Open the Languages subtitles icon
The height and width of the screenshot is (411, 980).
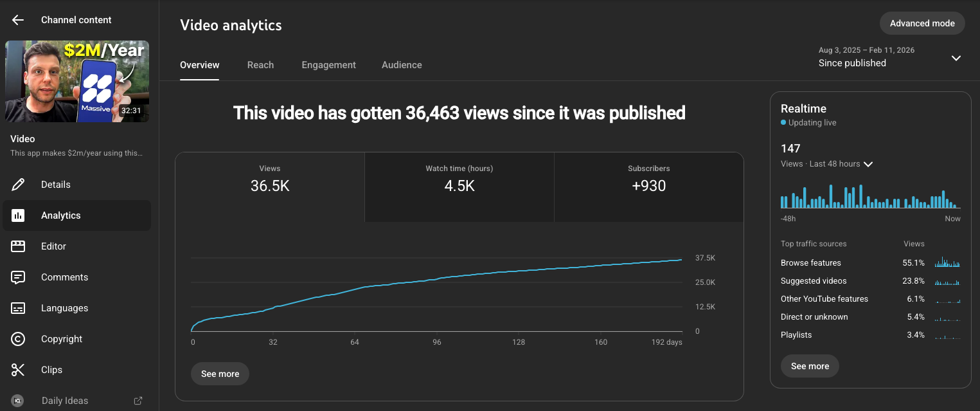pos(19,308)
